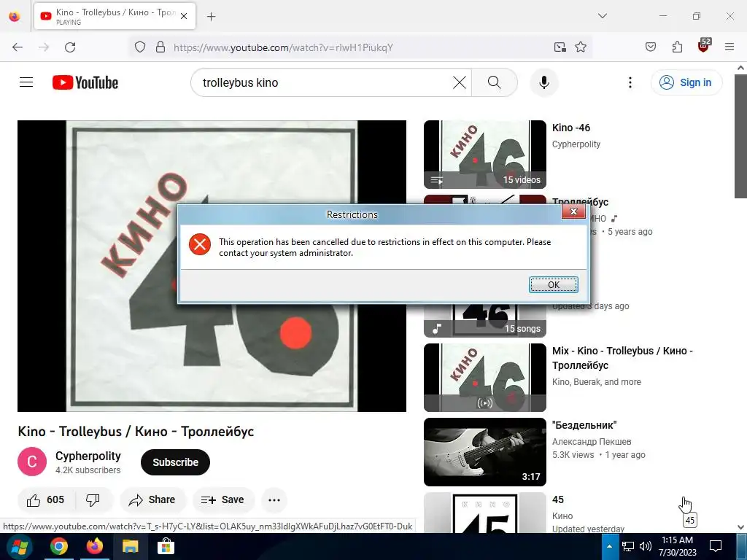Save page to Pocket

coord(650,47)
